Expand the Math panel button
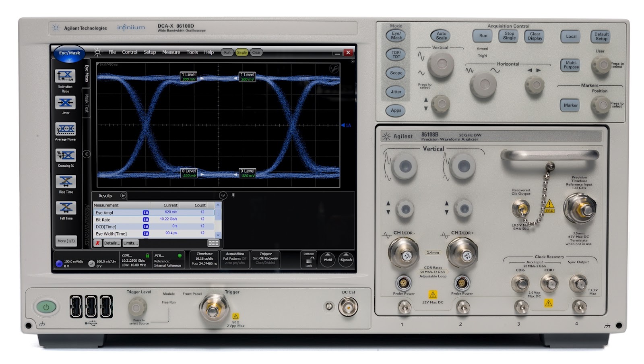The height and width of the screenshot is (364, 644). 328,260
